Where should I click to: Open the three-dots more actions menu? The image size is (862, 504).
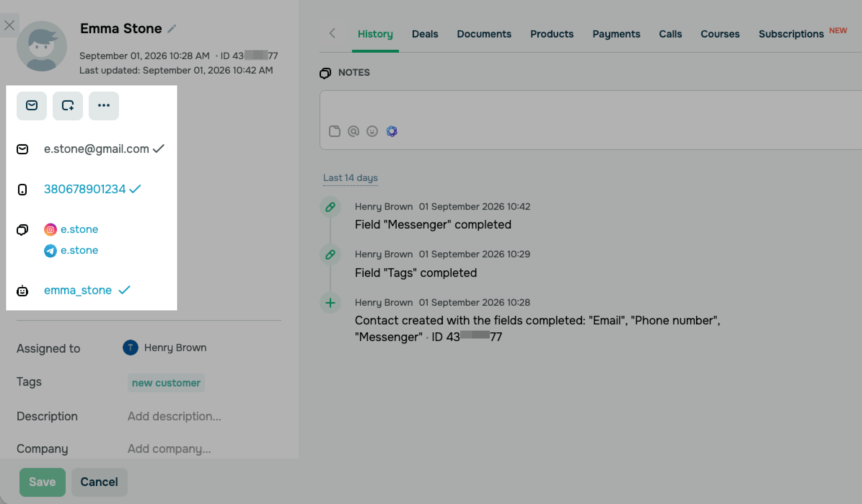click(x=104, y=106)
